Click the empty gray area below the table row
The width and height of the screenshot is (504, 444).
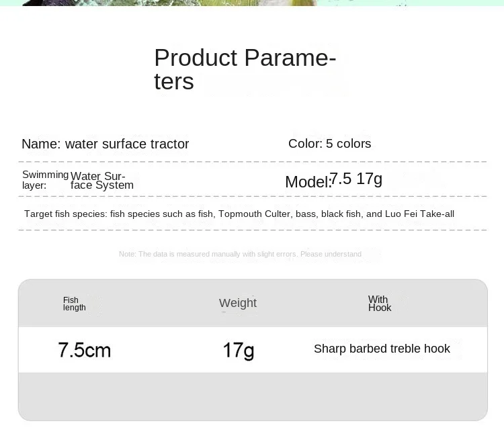(x=253, y=396)
